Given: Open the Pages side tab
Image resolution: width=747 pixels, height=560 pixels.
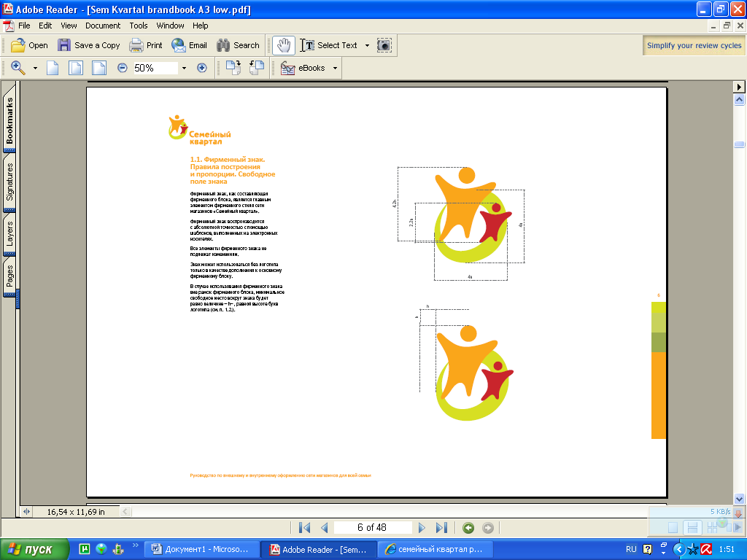Looking at the screenshot, I should click(x=9, y=276).
